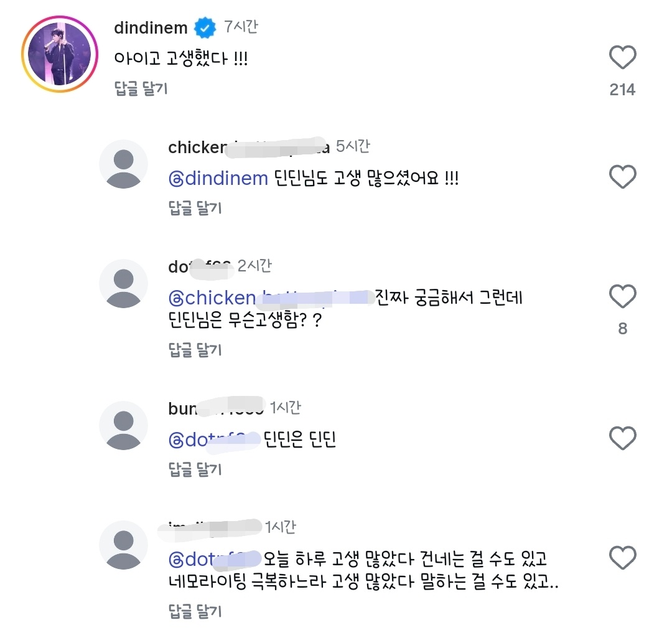Screen dimensions: 672x630
Task: Like the '오늘 하루 고생 많았다' reply
Action: [x=622, y=558]
